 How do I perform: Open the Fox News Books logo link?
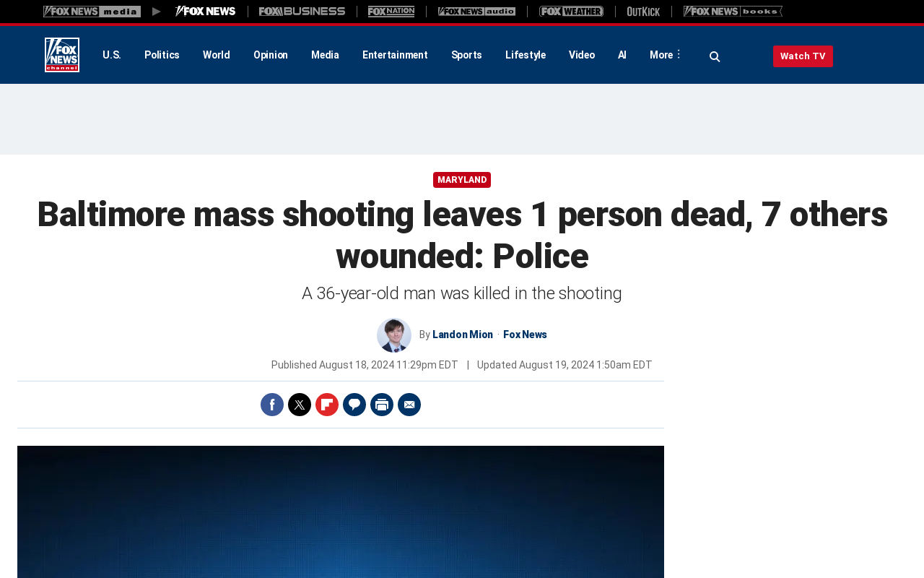[733, 12]
